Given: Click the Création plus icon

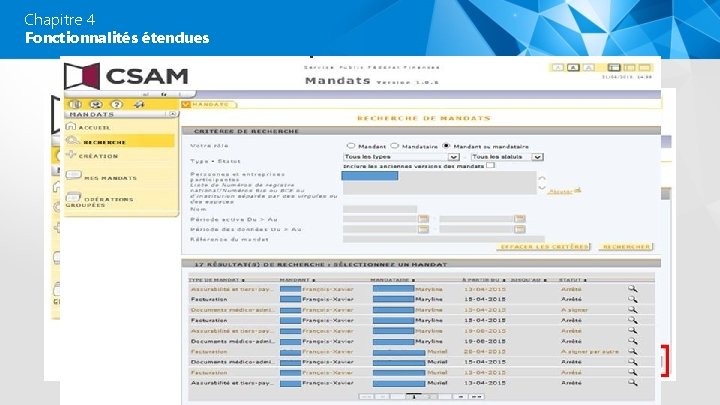Looking at the screenshot, I should pyautogui.click(x=71, y=154).
